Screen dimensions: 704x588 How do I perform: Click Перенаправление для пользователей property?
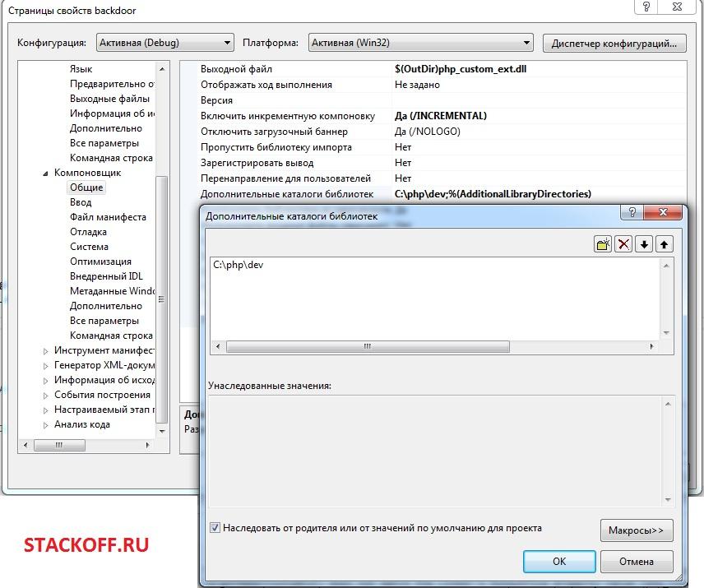(285, 178)
